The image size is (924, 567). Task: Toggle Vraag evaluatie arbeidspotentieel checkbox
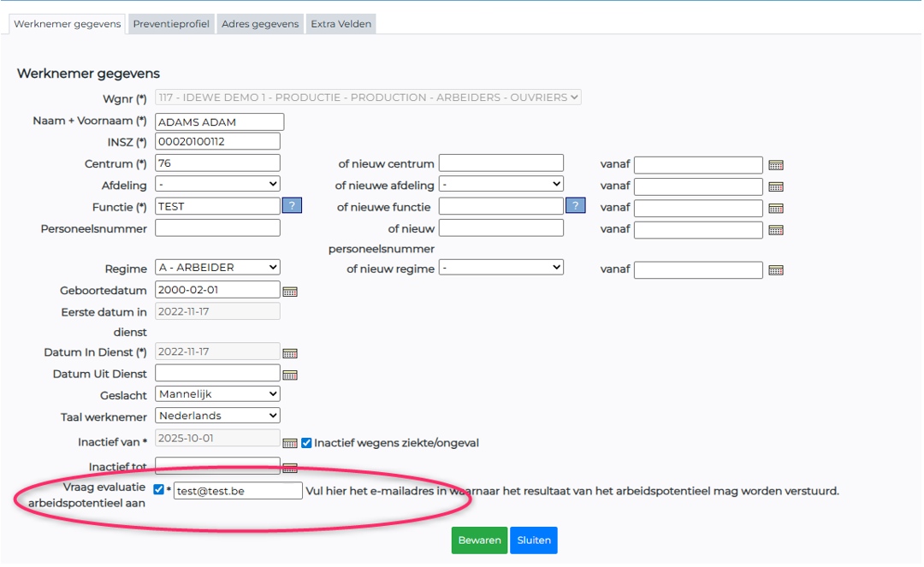(x=158, y=490)
